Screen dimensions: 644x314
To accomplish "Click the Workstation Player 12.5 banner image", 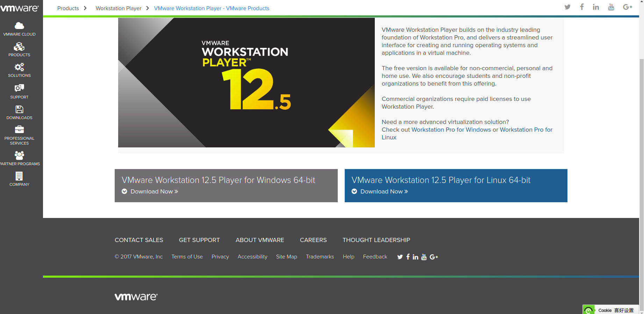I will 246,82.
